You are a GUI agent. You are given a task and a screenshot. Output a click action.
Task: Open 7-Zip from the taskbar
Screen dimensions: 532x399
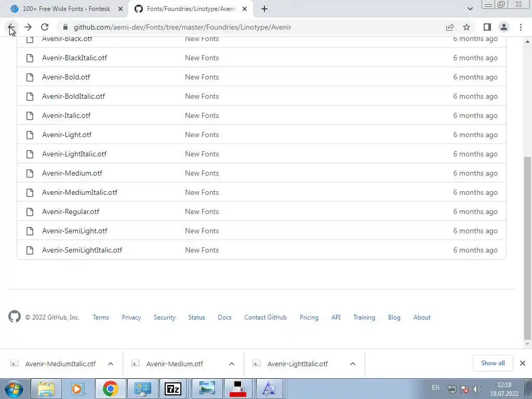[x=173, y=389]
